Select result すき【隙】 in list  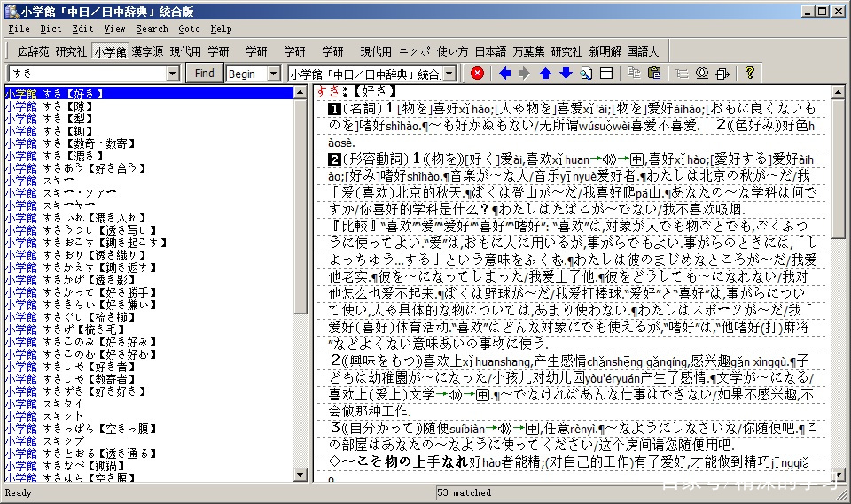click(x=49, y=106)
